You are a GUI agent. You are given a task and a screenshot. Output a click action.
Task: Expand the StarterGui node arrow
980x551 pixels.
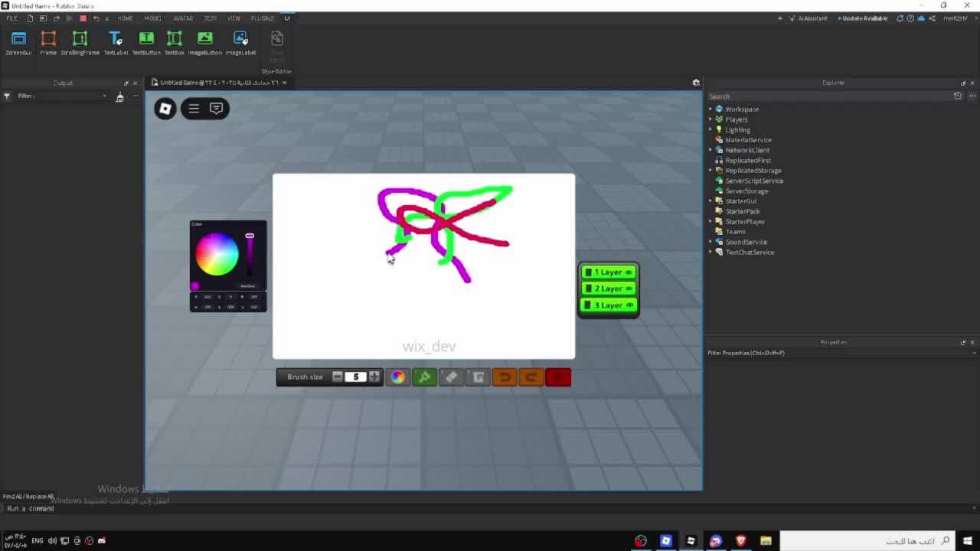(x=710, y=201)
